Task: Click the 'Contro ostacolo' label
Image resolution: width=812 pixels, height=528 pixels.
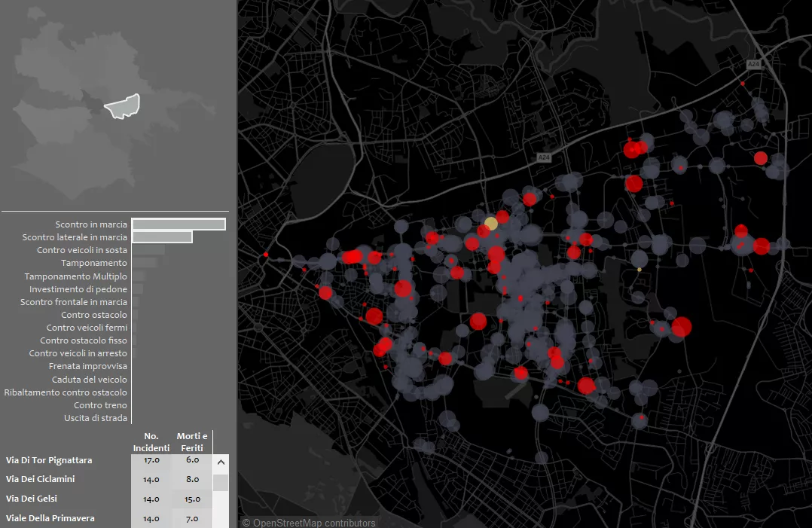Action: (x=94, y=315)
